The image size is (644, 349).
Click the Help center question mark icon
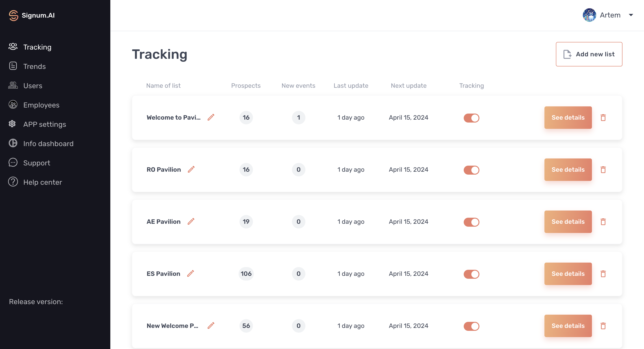click(13, 182)
